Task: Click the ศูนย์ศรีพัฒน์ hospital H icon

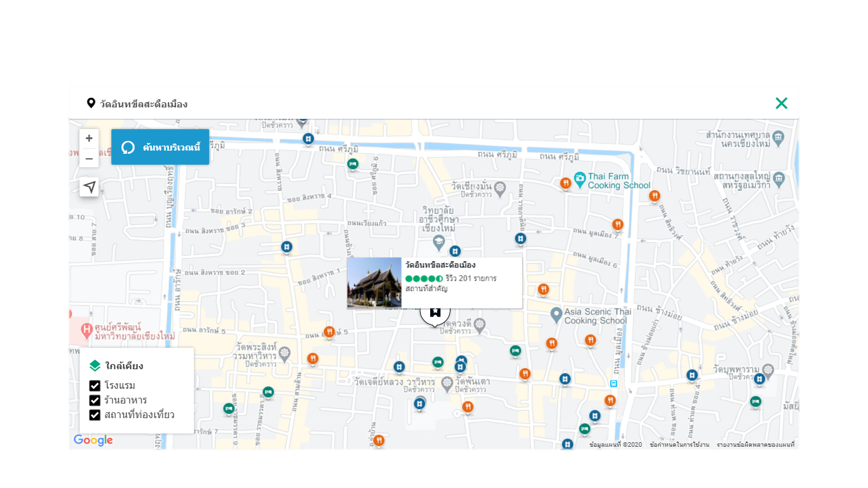Action: (87, 330)
